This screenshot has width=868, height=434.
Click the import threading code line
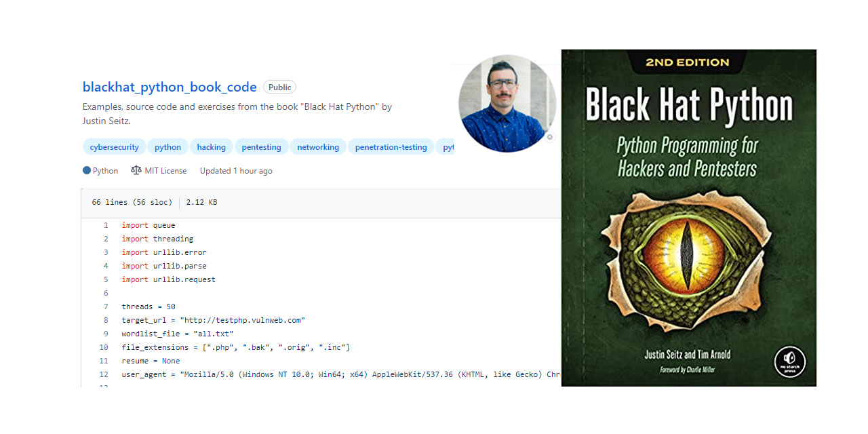[157, 239]
